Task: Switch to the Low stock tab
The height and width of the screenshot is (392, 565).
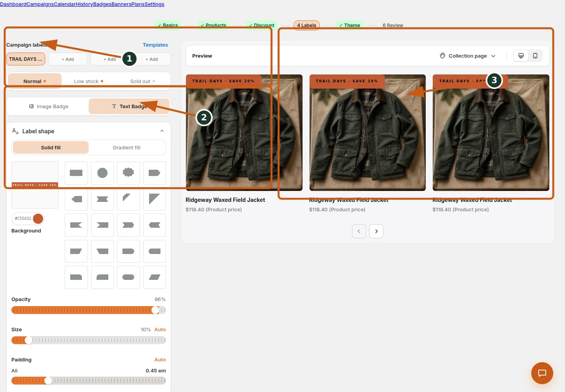Action: [89, 81]
